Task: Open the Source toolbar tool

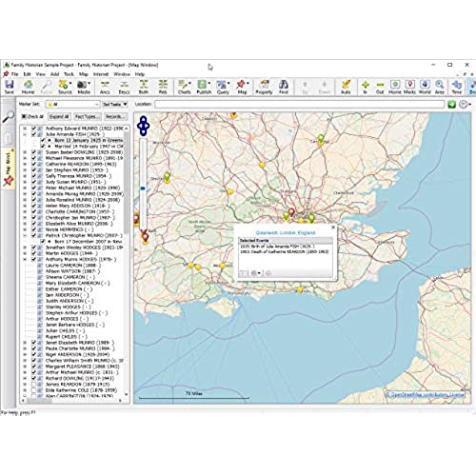Action: pos(65,87)
